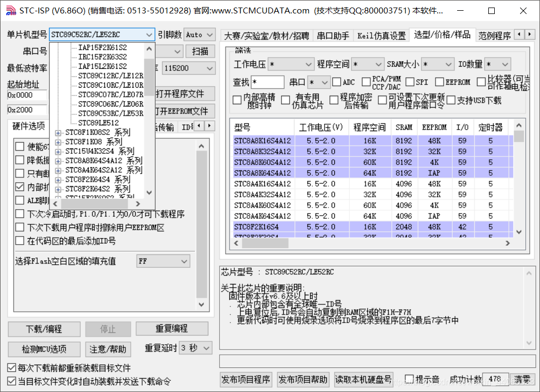
Task: Toggle the ADC filter checkbox
Action: (336, 82)
